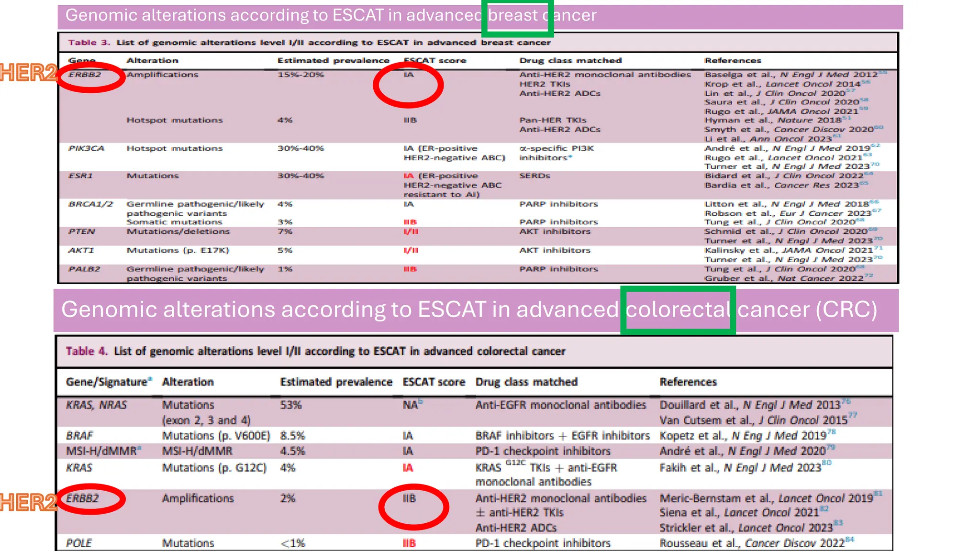Select the Hyman et al. Nature 2018 reference

(x=778, y=120)
